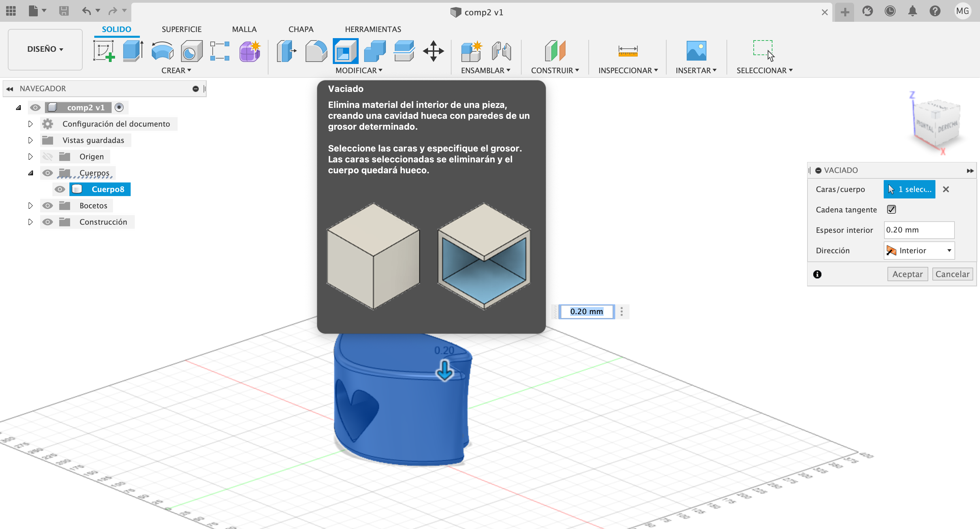Screen dimensions: 980x529
Task: Select the Create Form purple icon
Action: [249, 51]
